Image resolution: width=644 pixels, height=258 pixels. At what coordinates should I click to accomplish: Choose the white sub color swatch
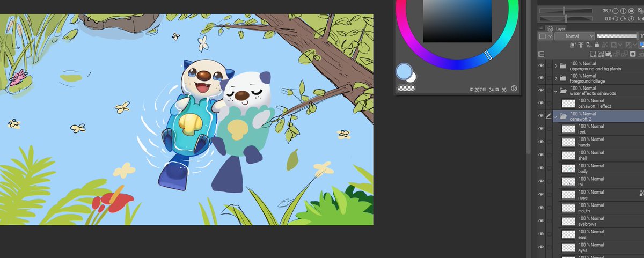pyautogui.click(x=413, y=79)
